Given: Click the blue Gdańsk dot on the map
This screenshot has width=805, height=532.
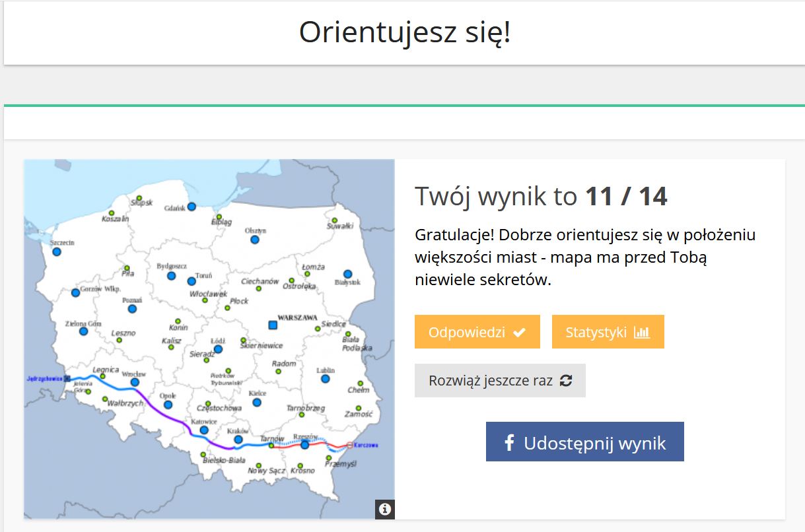Looking at the screenshot, I should pos(192,207).
